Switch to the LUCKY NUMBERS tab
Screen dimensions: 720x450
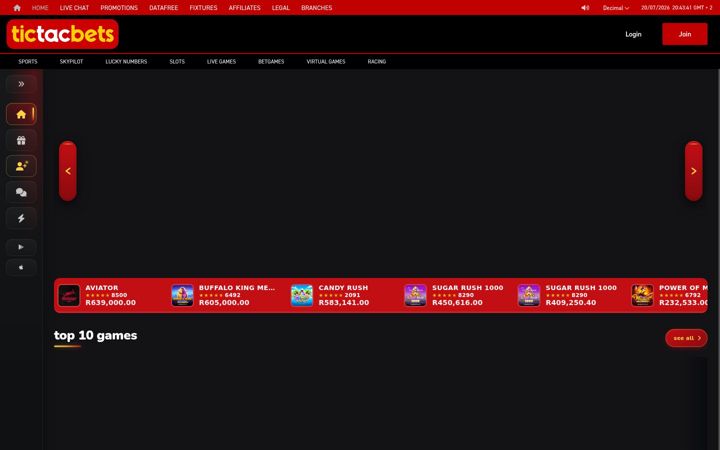tap(126, 62)
